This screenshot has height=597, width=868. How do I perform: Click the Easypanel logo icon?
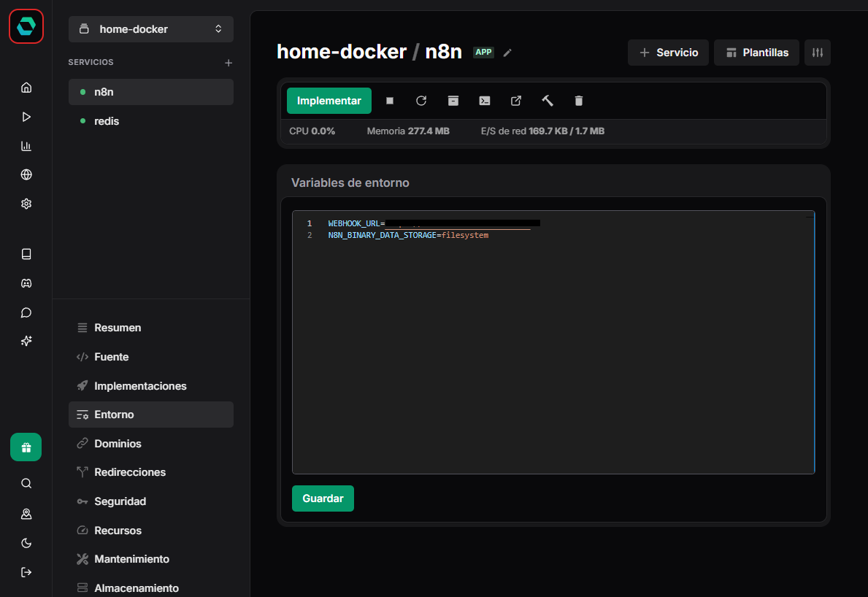point(26,26)
